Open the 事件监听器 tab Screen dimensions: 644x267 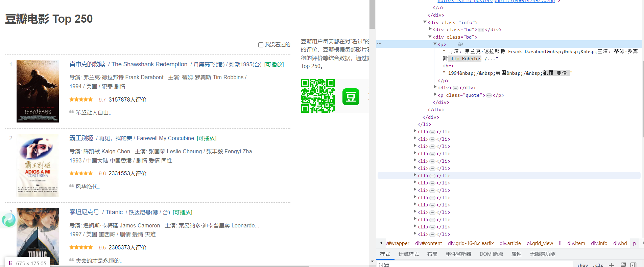(x=458, y=254)
